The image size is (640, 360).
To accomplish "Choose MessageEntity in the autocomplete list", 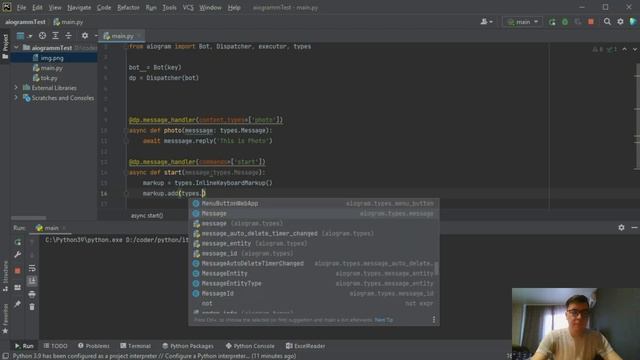I will [313, 273].
